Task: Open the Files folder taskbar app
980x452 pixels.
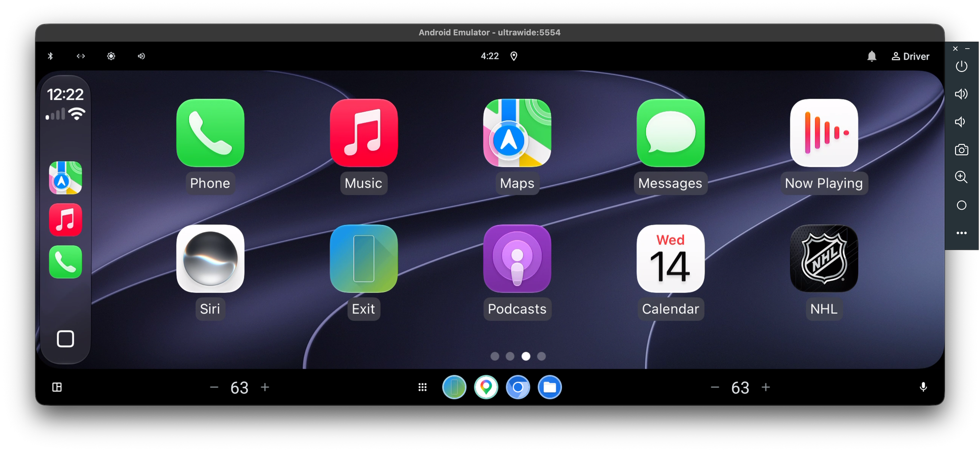Action: 550,387
